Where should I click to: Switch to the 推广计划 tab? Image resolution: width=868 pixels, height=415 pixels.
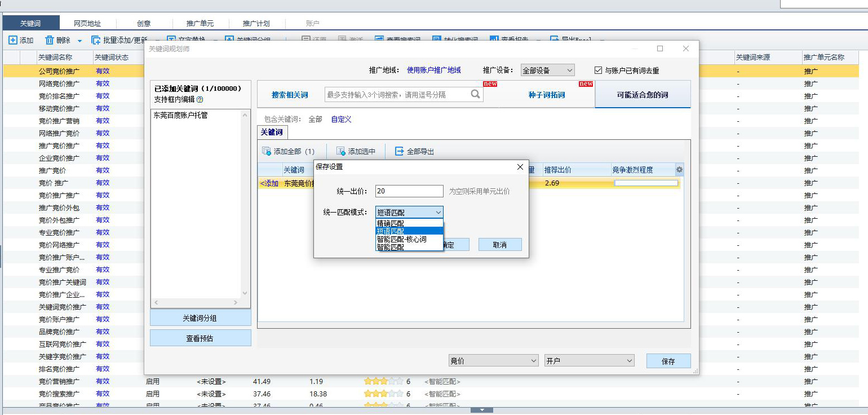pyautogui.click(x=256, y=23)
